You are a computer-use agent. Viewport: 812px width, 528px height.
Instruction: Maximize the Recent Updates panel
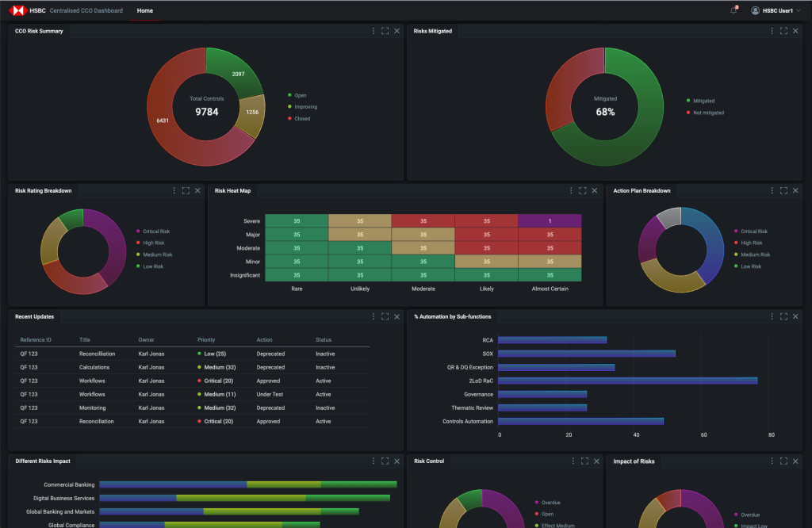coord(385,316)
